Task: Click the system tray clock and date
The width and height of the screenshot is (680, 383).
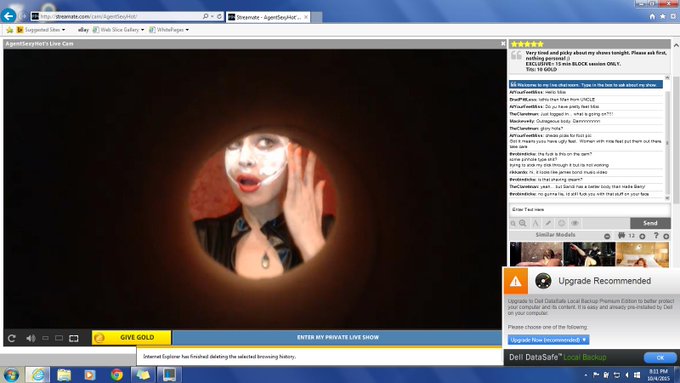Action: tap(658, 375)
